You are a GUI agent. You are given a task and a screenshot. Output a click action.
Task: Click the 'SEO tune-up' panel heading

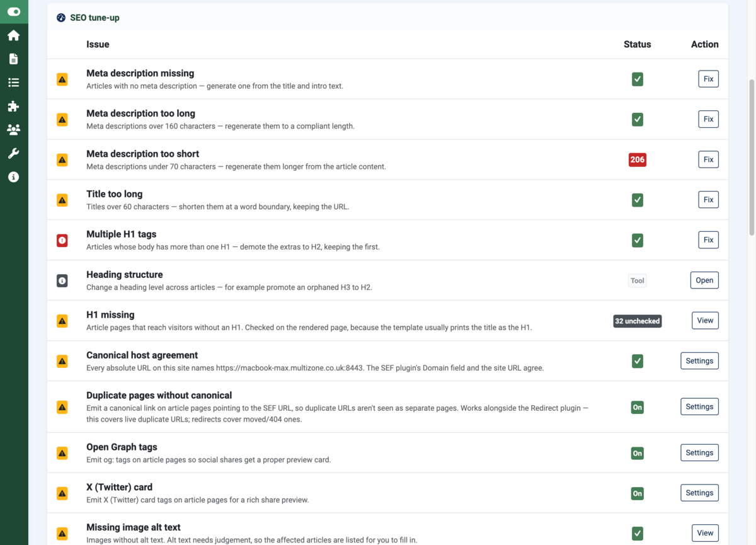point(94,18)
